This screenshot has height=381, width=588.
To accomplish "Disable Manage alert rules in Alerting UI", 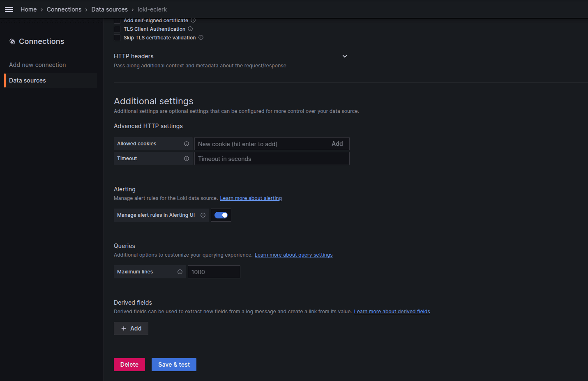I will [x=221, y=215].
